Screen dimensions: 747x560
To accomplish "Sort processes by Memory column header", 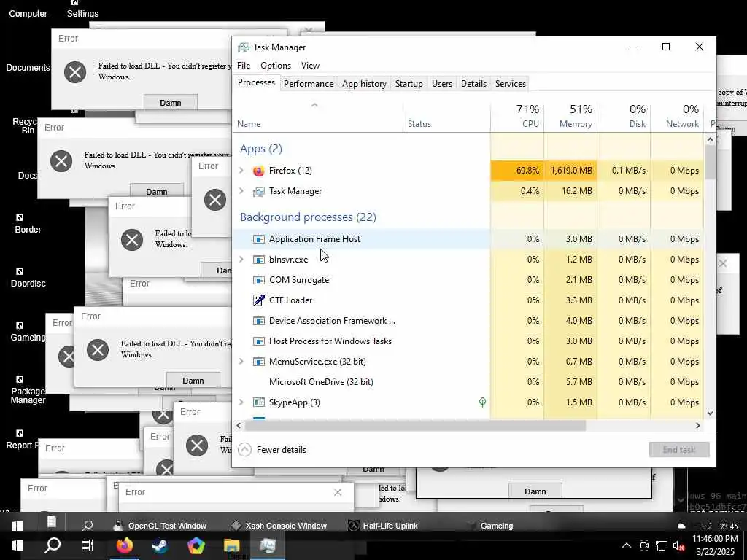I will tap(570, 116).
